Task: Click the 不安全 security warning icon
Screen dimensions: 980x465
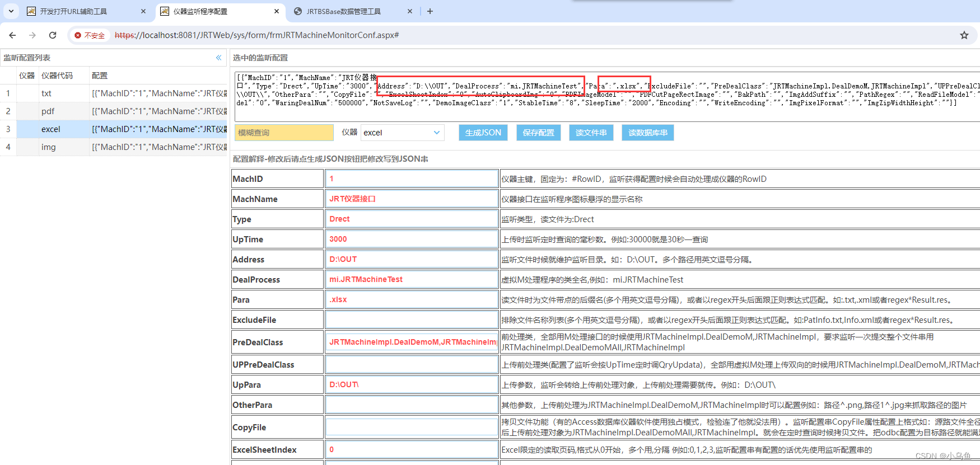Action: coord(90,35)
